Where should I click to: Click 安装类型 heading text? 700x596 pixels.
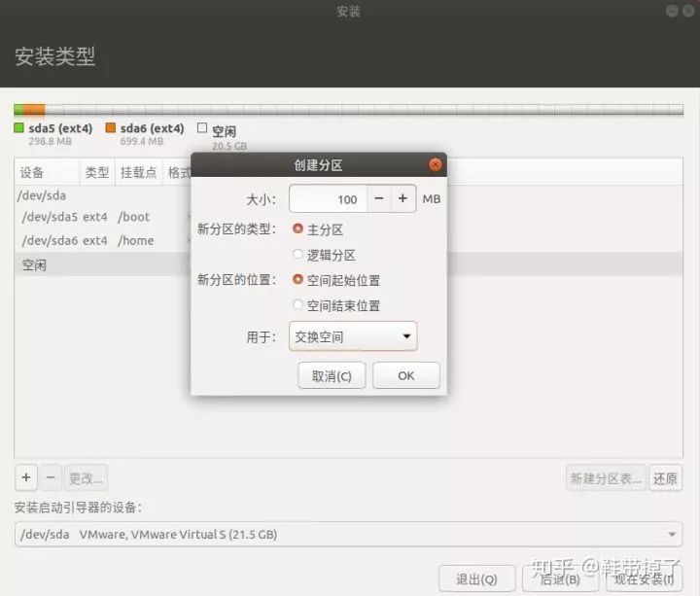tap(55, 56)
